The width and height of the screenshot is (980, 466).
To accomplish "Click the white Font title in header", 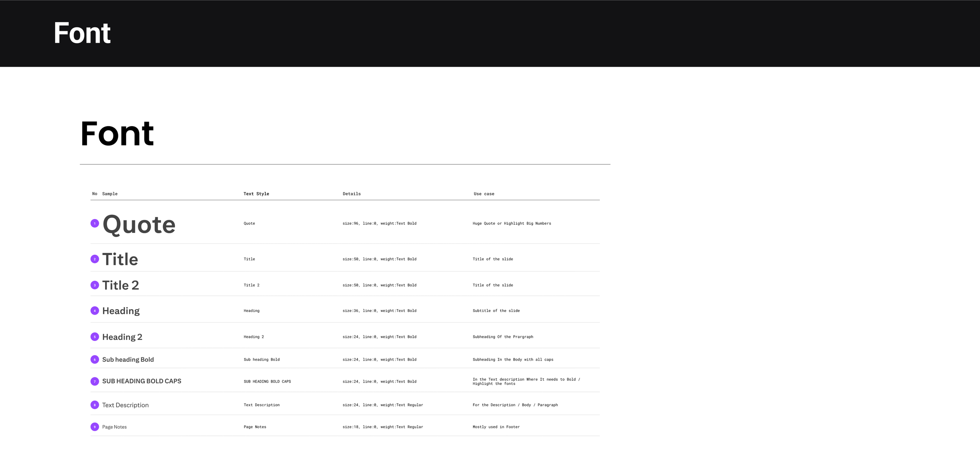I will [82, 33].
